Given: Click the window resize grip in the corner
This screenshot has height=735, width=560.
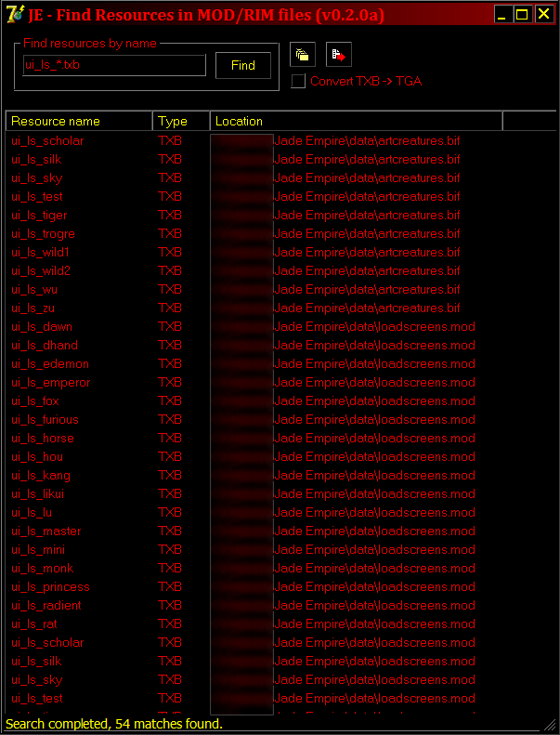Looking at the screenshot, I should pyautogui.click(x=550, y=726).
